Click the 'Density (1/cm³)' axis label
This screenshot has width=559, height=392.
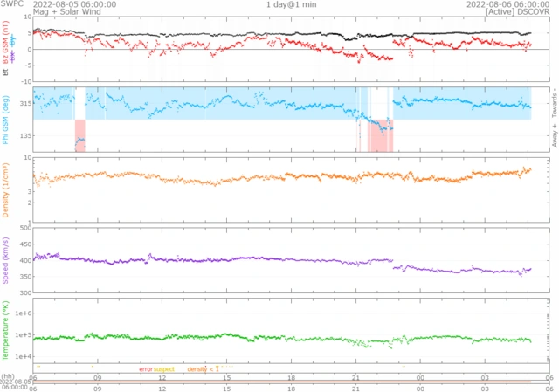tap(5, 190)
